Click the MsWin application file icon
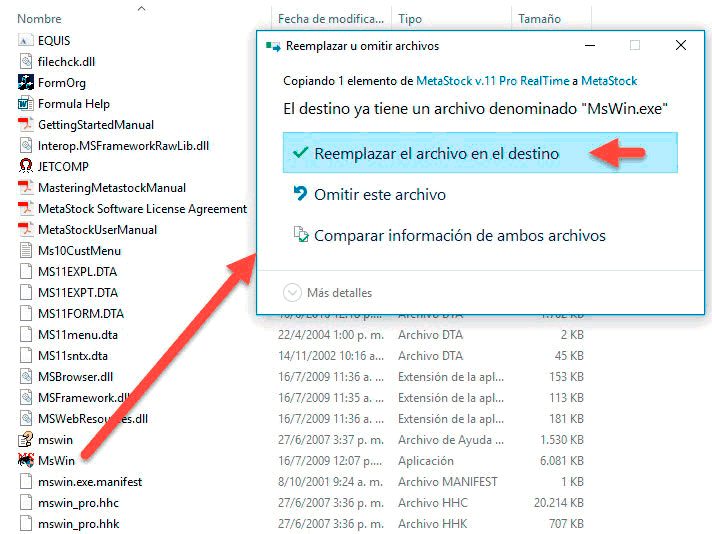 [x=26, y=460]
